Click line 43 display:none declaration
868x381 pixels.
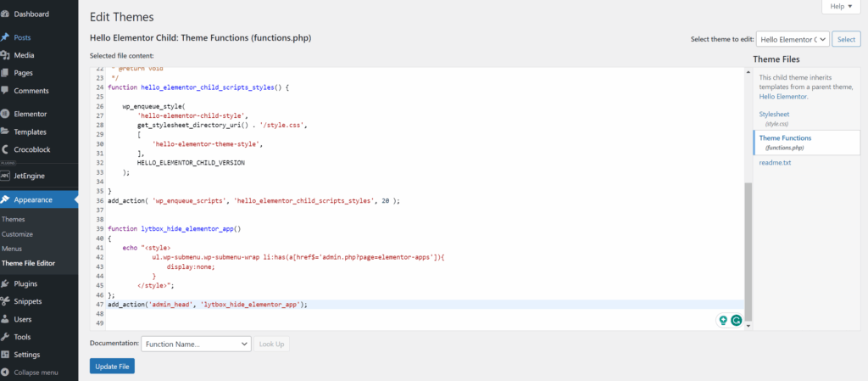[191, 266]
